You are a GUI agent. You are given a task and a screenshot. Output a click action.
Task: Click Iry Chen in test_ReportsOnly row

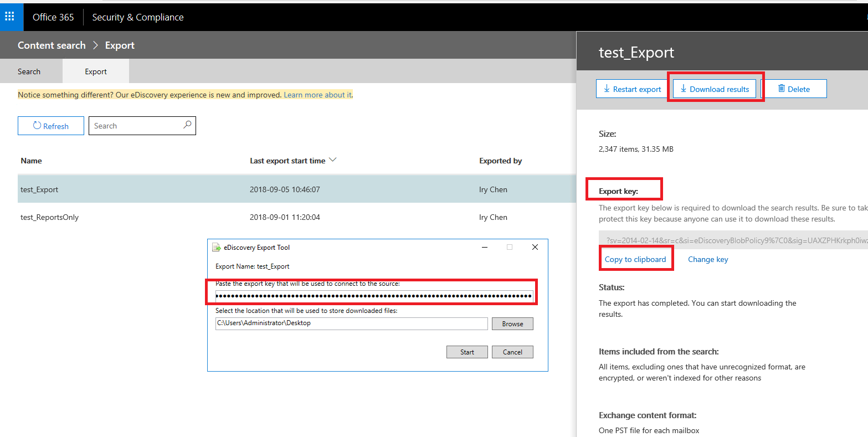[493, 217]
